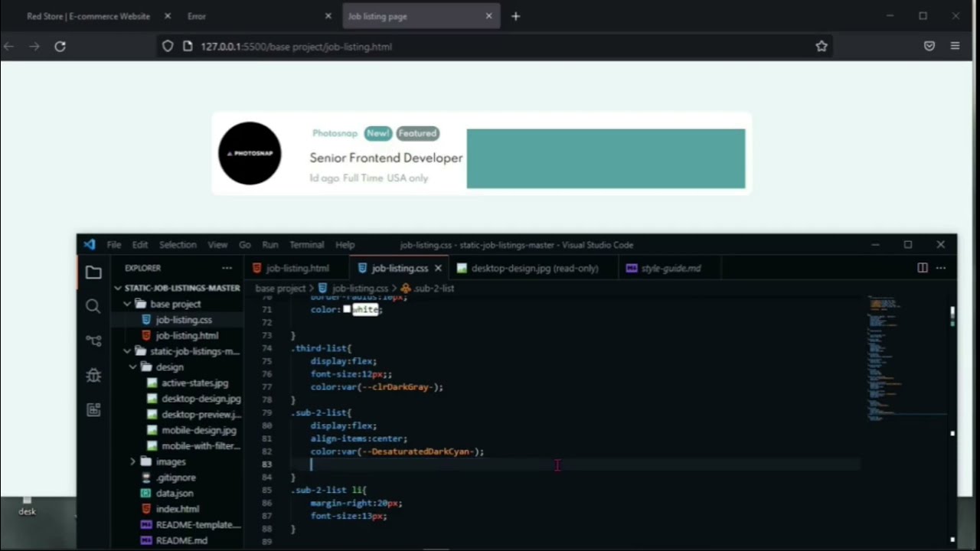Collapse the STATIC-JOB-LISTINGS-MASTER root folder
Screen dimensions: 980x551
118,289
